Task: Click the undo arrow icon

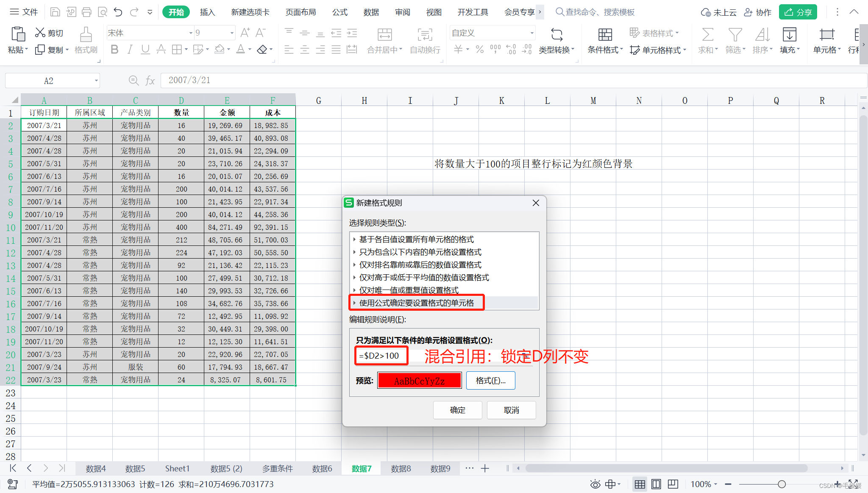Action: (118, 12)
